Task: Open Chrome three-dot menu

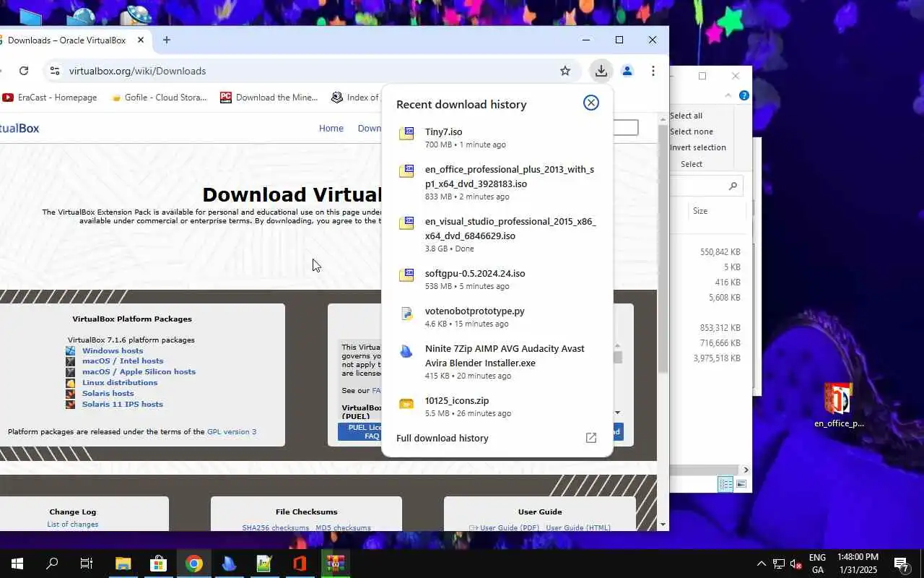Action: pyautogui.click(x=653, y=71)
